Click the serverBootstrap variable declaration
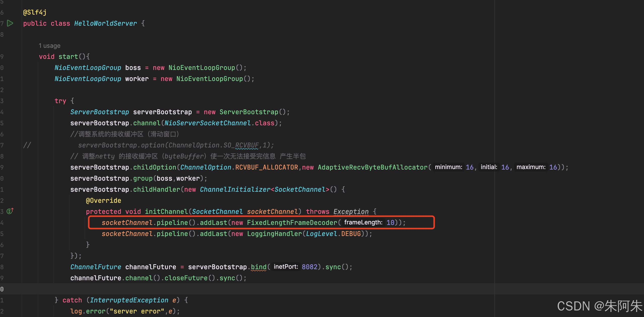644x317 pixels. pos(162,112)
